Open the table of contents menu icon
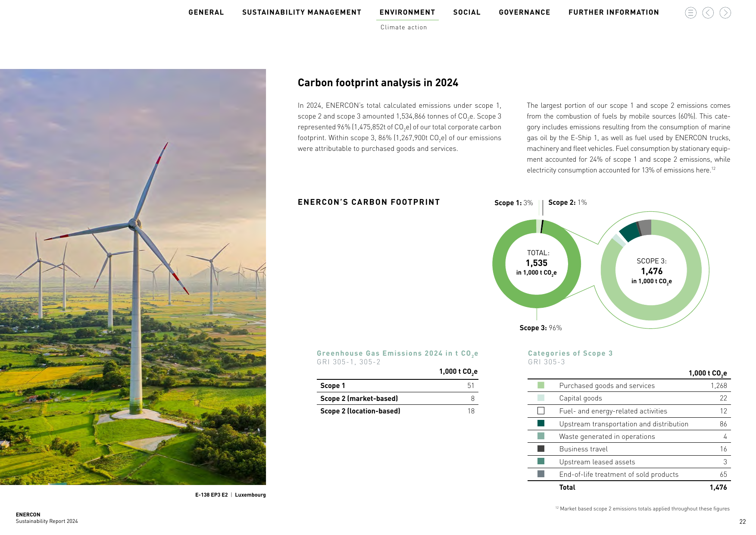The image size is (756, 535). (690, 13)
